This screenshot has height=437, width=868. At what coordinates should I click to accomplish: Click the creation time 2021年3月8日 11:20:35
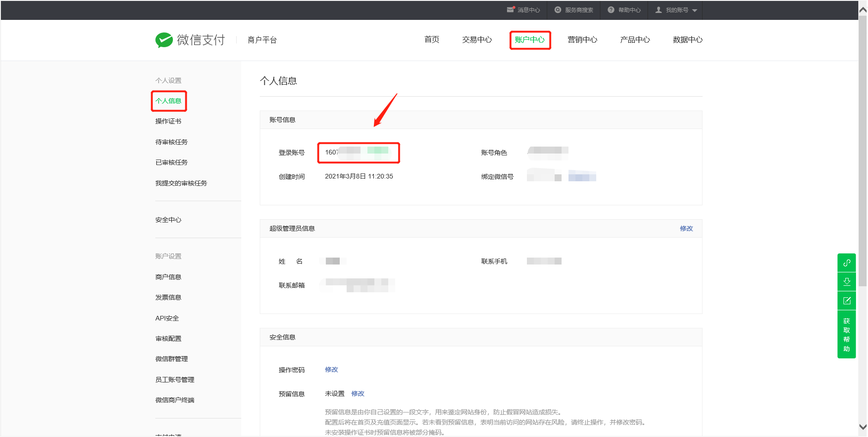(x=359, y=176)
